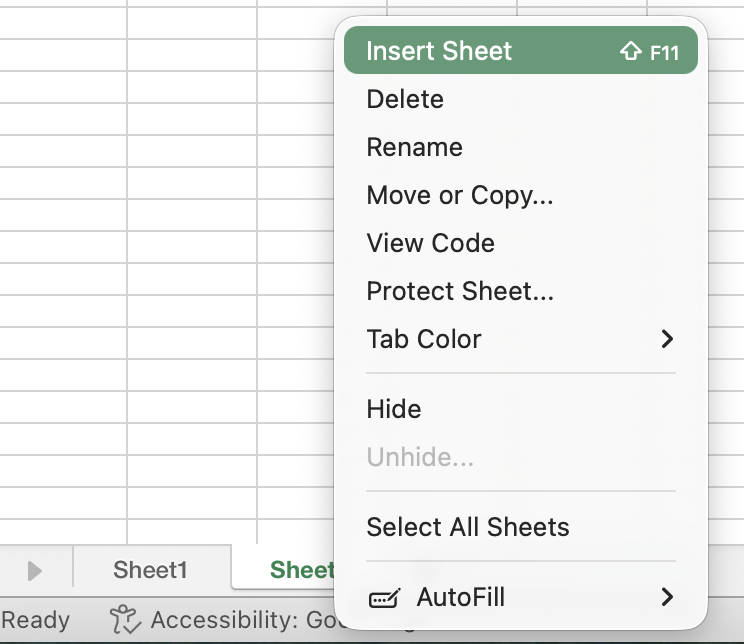Expand the Tab Color submenu arrow

[x=667, y=339]
